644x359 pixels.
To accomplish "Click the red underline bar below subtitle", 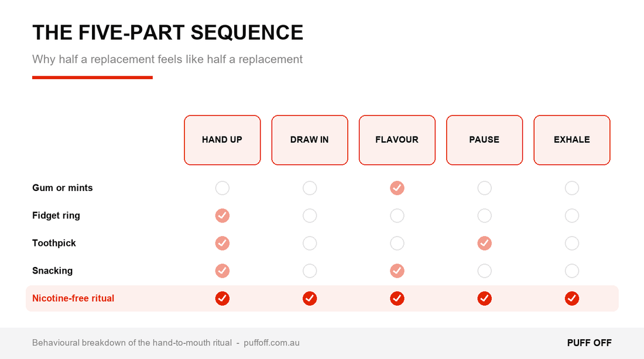I will tap(93, 77).
